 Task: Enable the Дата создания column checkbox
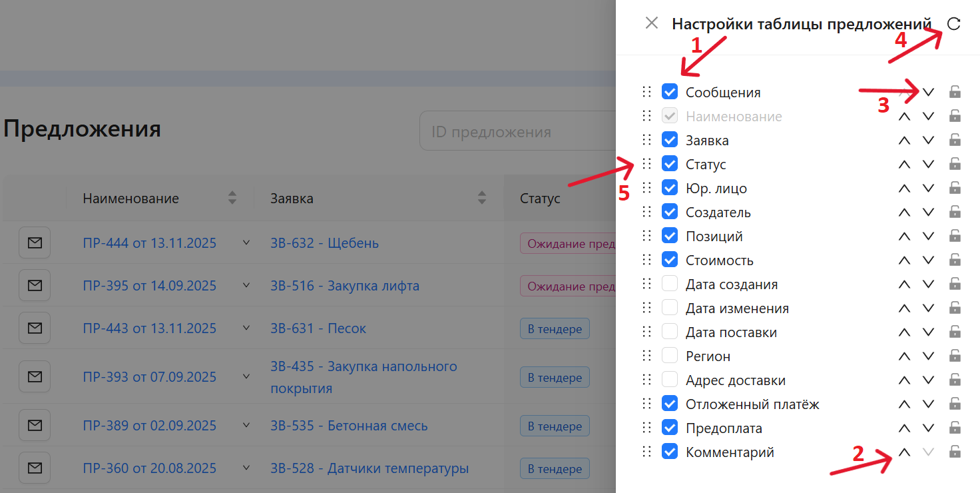670,284
